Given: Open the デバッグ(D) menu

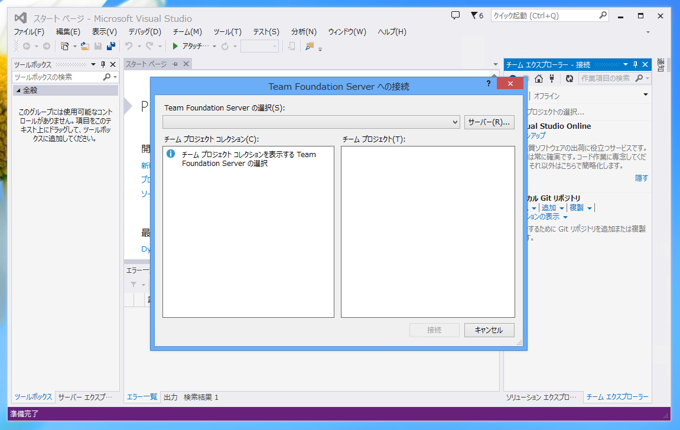Looking at the screenshot, I should [144, 32].
